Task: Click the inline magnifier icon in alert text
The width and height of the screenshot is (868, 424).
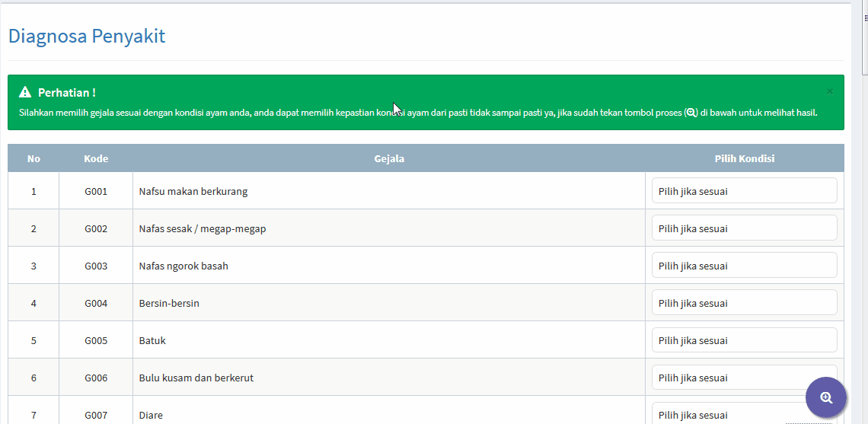Action: tap(691, 113)
